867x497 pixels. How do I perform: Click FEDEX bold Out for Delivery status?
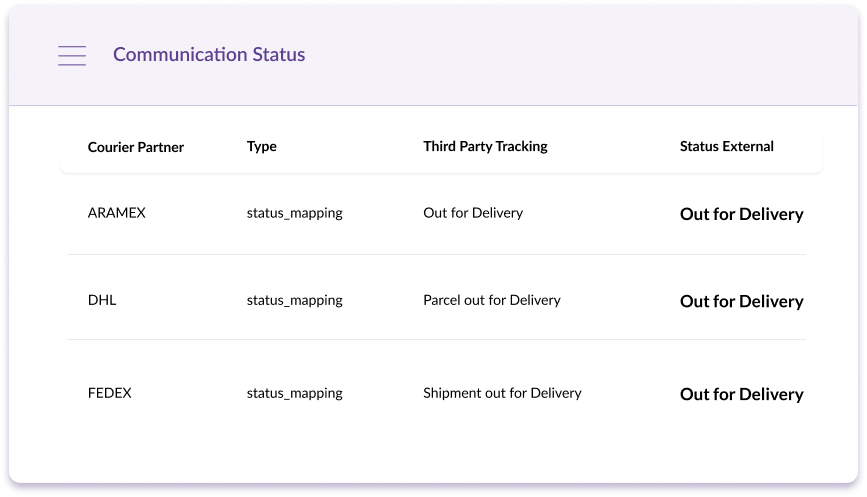pyautogui.click(x=741, y=394)
